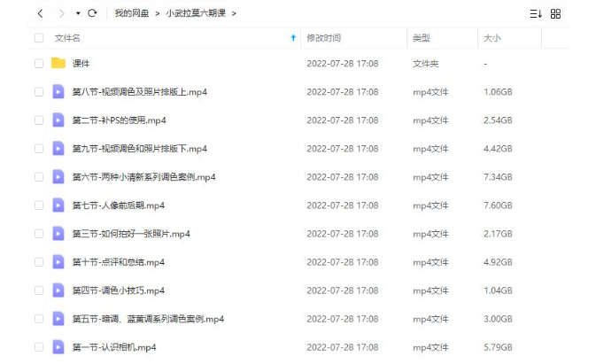
Task: Toggle the select-all checkbox beside 文件名
Action: click(39, 38)
